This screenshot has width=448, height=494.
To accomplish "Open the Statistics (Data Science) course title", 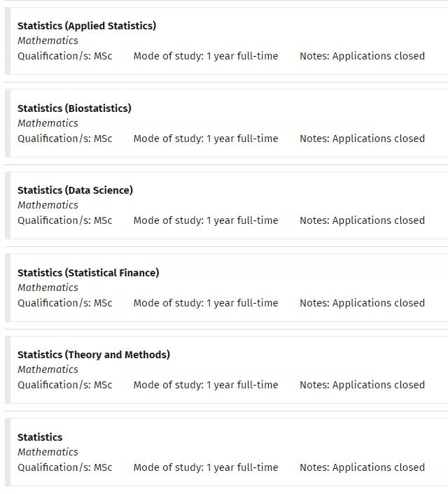I will (75, 190).
